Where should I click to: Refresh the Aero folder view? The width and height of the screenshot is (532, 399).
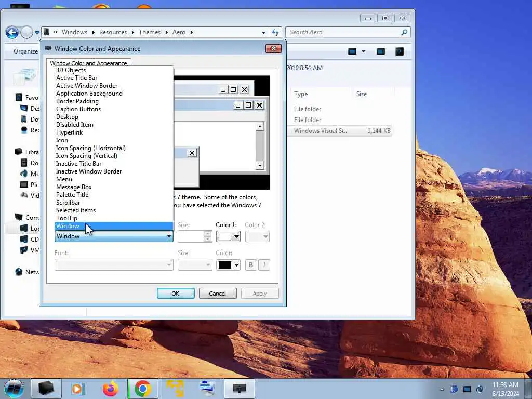pyautogui.click(x=275, y=33)
